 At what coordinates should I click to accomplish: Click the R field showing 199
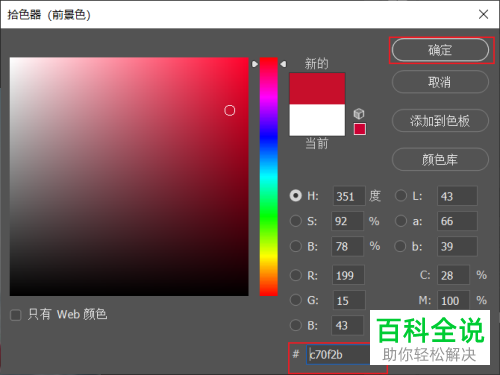coord(348,275)
